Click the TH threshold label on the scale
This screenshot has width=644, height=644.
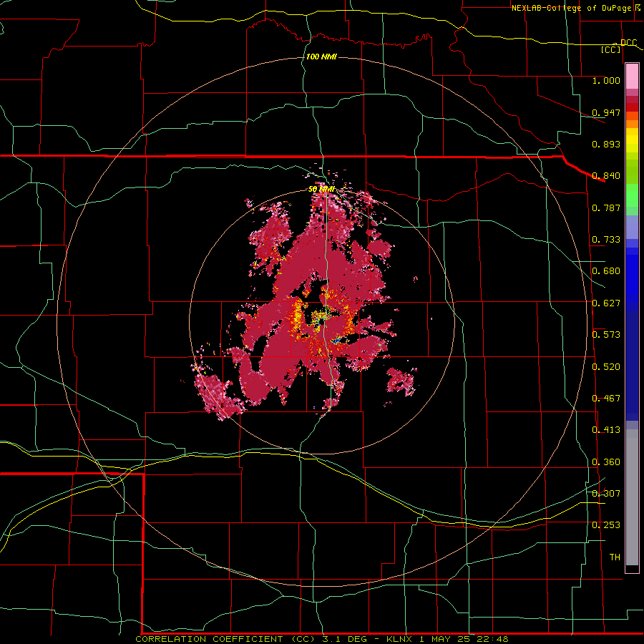click(x=615, y=557)
